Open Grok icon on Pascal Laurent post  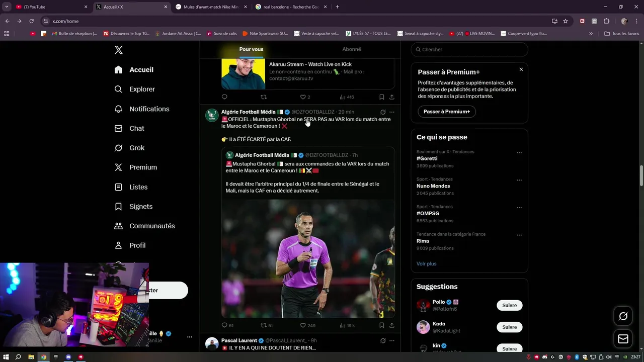click(383, 340)
